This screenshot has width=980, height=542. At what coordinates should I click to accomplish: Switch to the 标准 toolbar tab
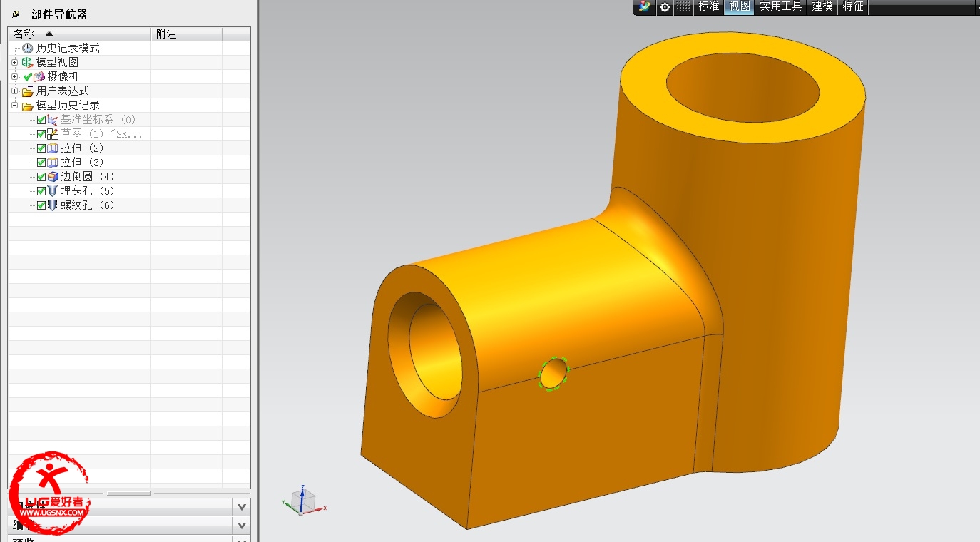tap(709, 6)
